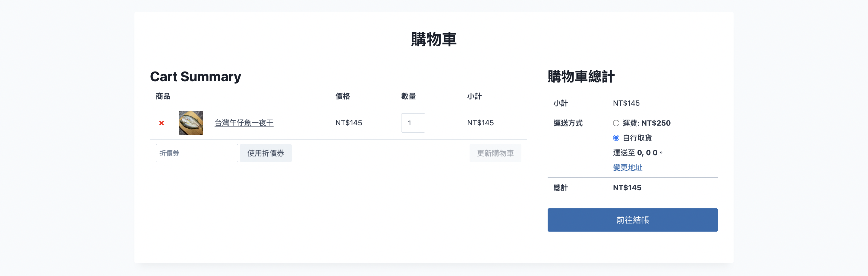The height and width of the screenshot is (276, 868).
Task: Open the dried fish product thumbnail
Action: (191, 123)
